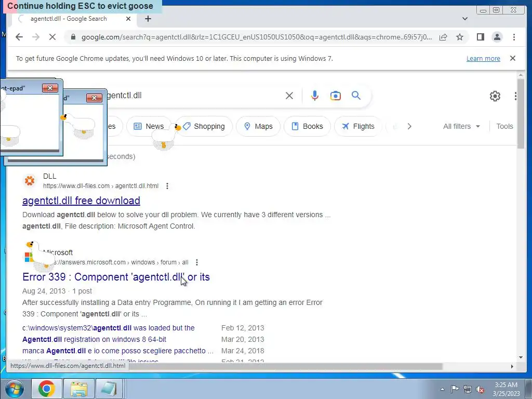Click vertical scrollbar down arrow
Viewport: 532px width, 399px height.
coord(521,357)
